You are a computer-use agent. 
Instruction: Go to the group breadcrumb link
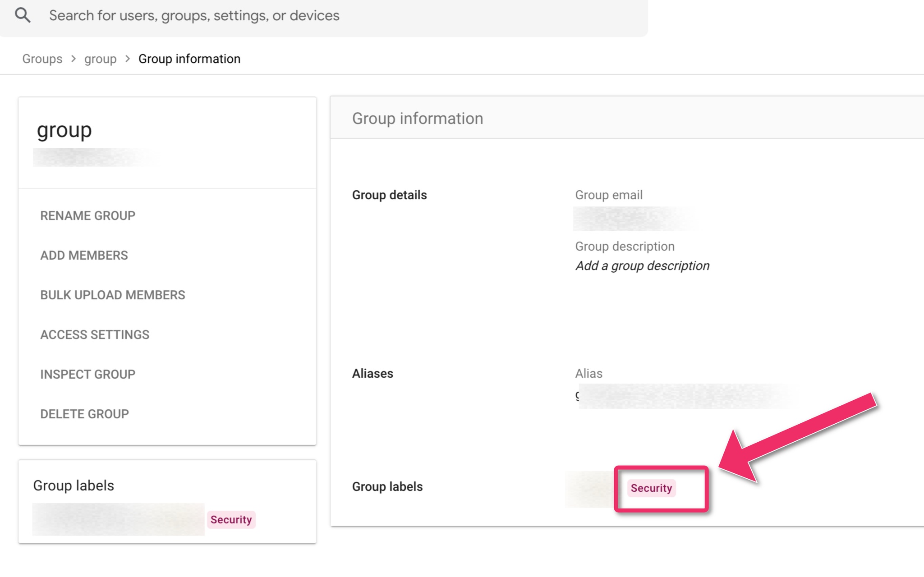[100, 59]
